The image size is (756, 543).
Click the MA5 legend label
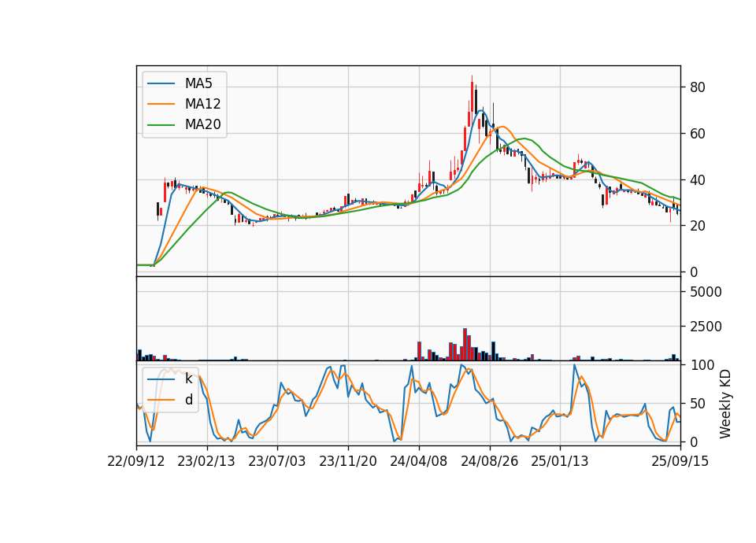[198, 83]
